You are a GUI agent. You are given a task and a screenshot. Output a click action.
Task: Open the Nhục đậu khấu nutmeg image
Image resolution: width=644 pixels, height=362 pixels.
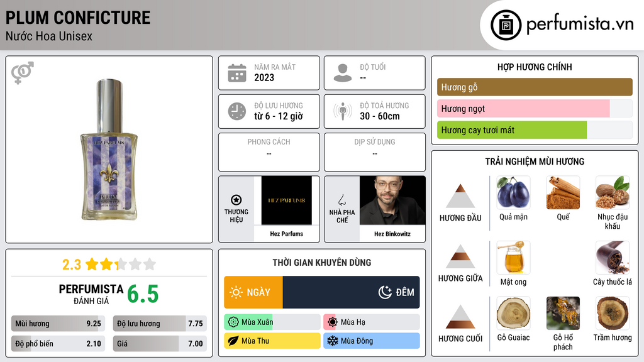point(613,192)
